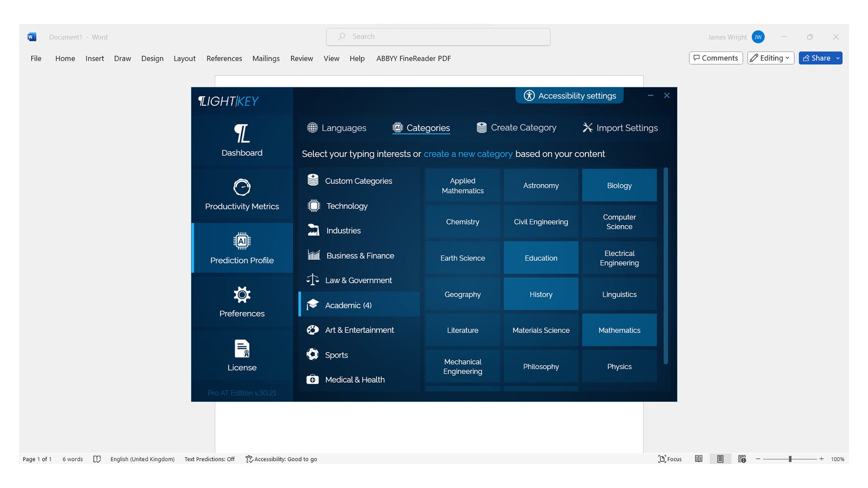Click the Accessibility settings icon
Image resolution: width=868 pixels, height=488 pixels.
point(529,96)
